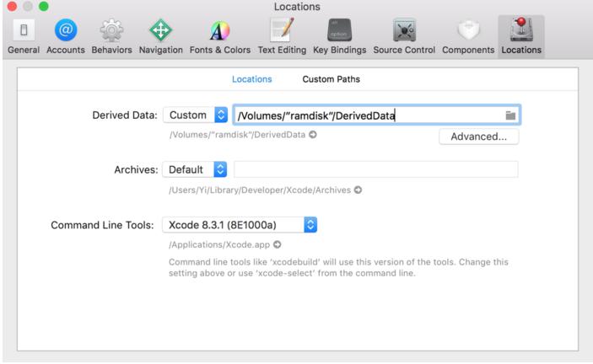Screen dimensions: 593x364
Task: Open the Derived Data Custom dropdown
Action: [195, 115]
